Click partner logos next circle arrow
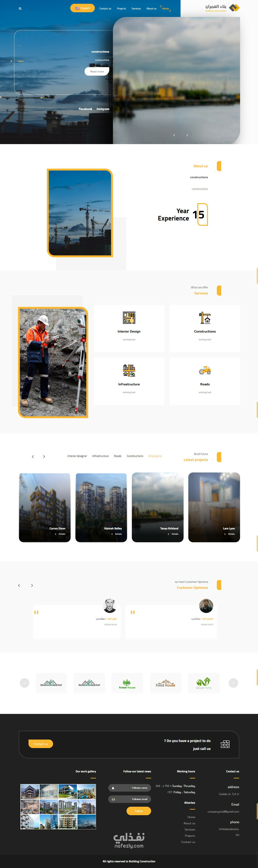258x868 pixels. pyautogui.click(x=233, y=683)
